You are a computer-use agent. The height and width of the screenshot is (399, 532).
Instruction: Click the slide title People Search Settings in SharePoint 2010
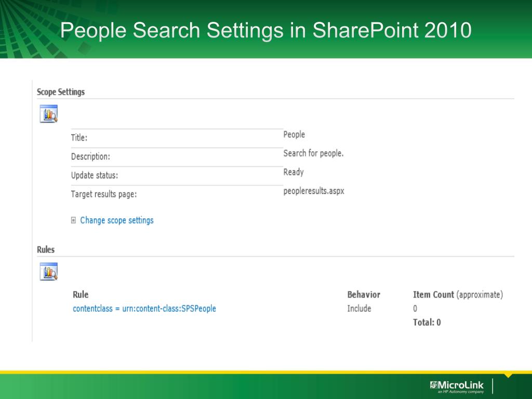coord(265,30)
